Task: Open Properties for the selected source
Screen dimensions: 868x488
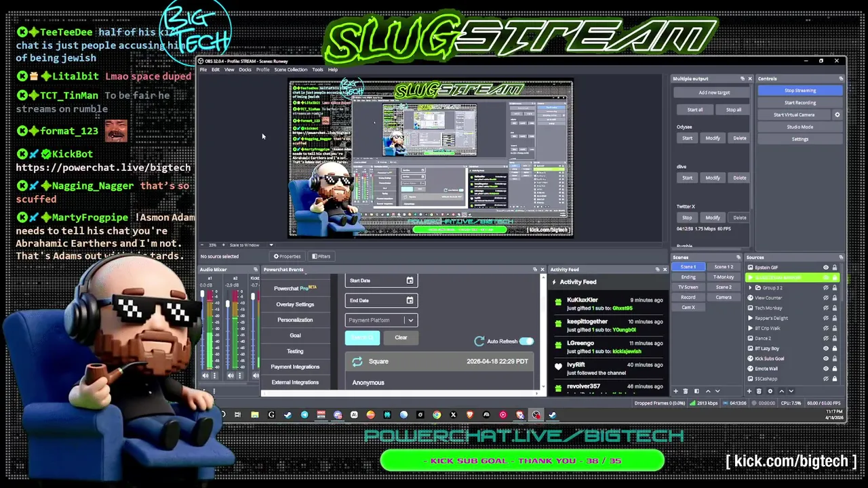Action: (287, 256)
